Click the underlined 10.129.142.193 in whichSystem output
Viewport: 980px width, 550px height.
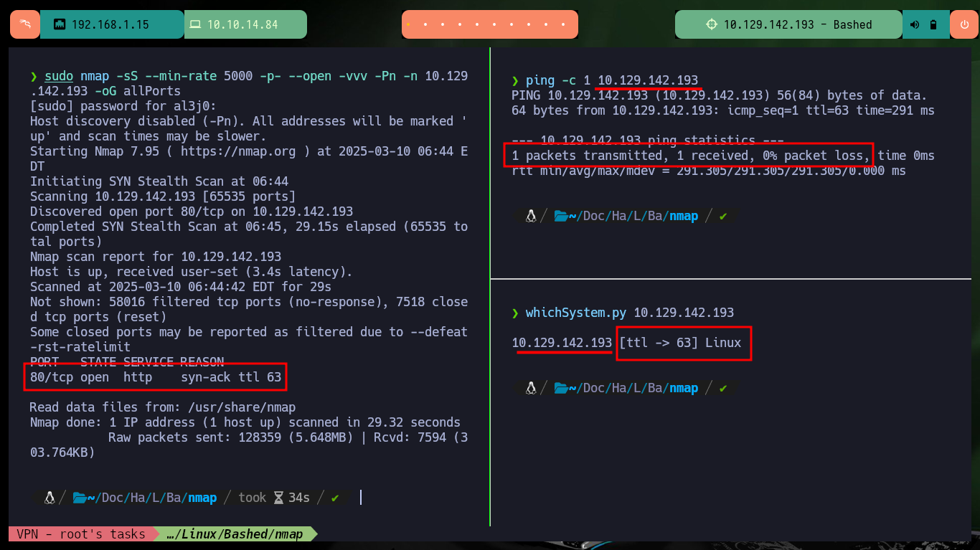(x=562, y=343)
